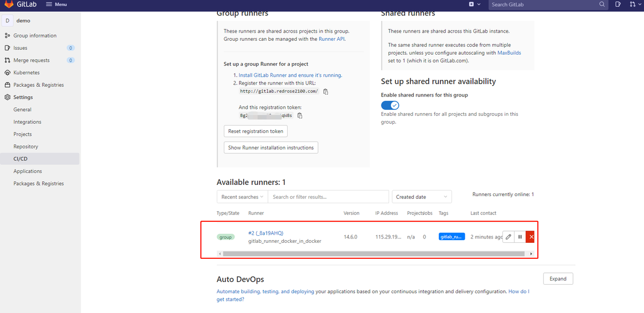The width and height of the screenshot is (644, 313).
Task: Select Repository under Settings
Action: point(26,146)
